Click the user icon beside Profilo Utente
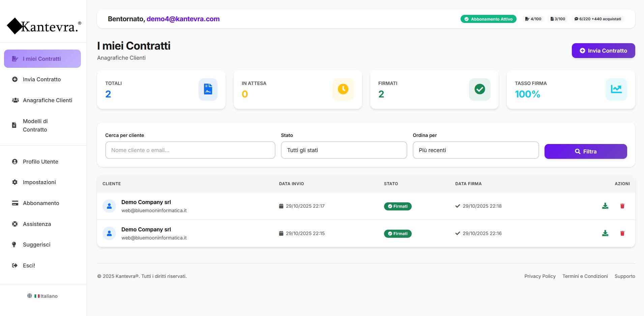The width and height of the screenshot is (644, 316). coord(15,162)
